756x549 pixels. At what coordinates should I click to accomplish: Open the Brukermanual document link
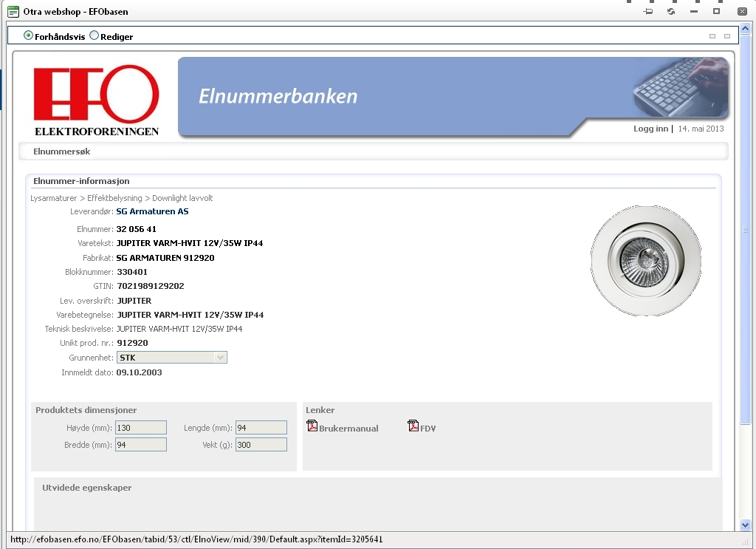[x=348, y=429]
